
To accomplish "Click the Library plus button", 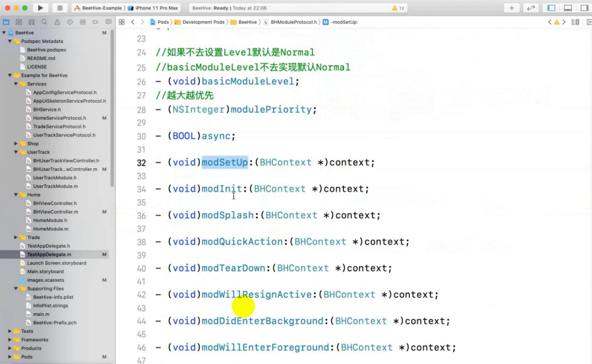I will point(512,8).
